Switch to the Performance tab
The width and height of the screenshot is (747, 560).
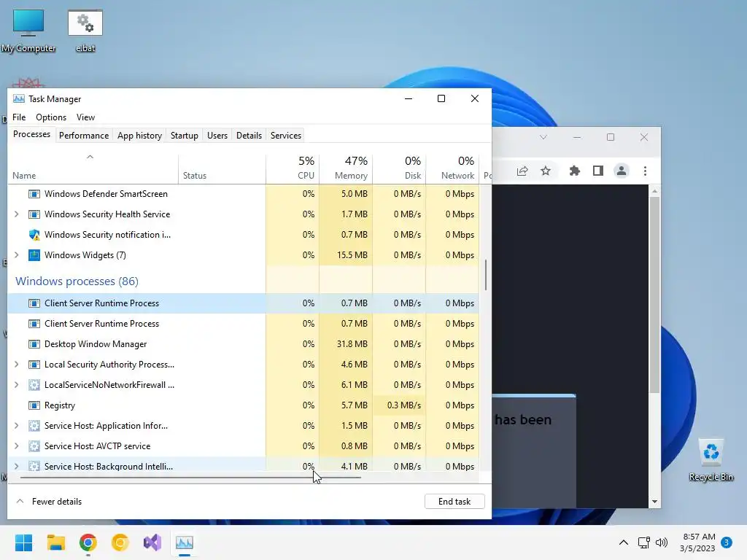(x=84, y=136)
